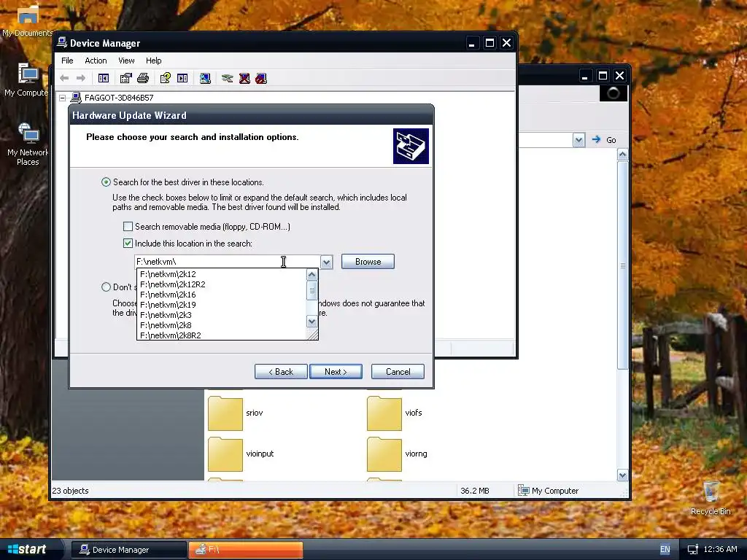Click the Disable device toolbar icon
747x560 pixels.
261,78
